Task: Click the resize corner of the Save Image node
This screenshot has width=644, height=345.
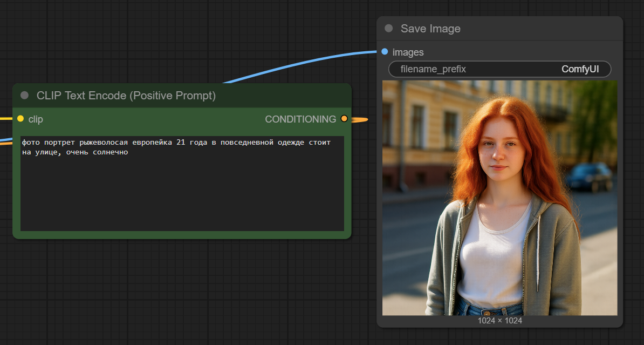Action: point(620,324)
